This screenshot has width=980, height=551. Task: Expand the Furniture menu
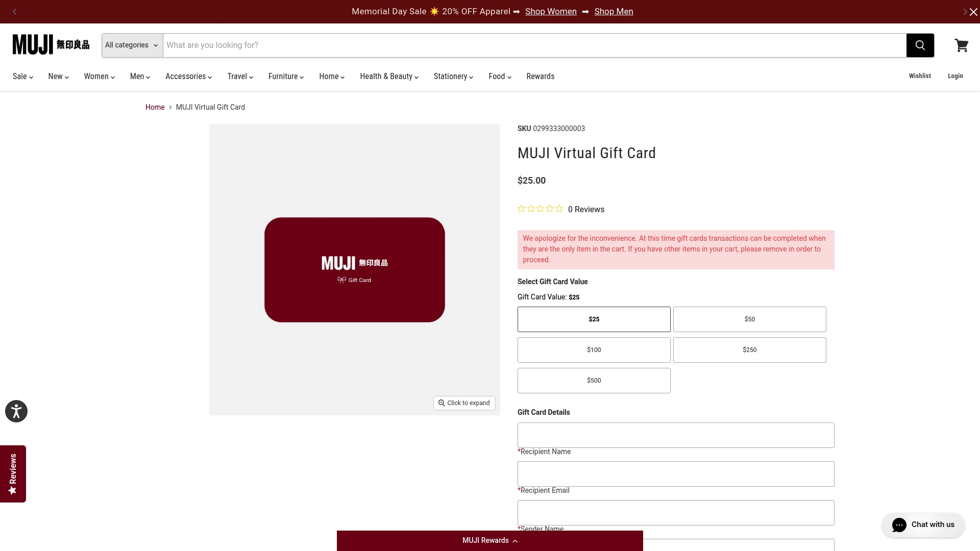[286, 77]
